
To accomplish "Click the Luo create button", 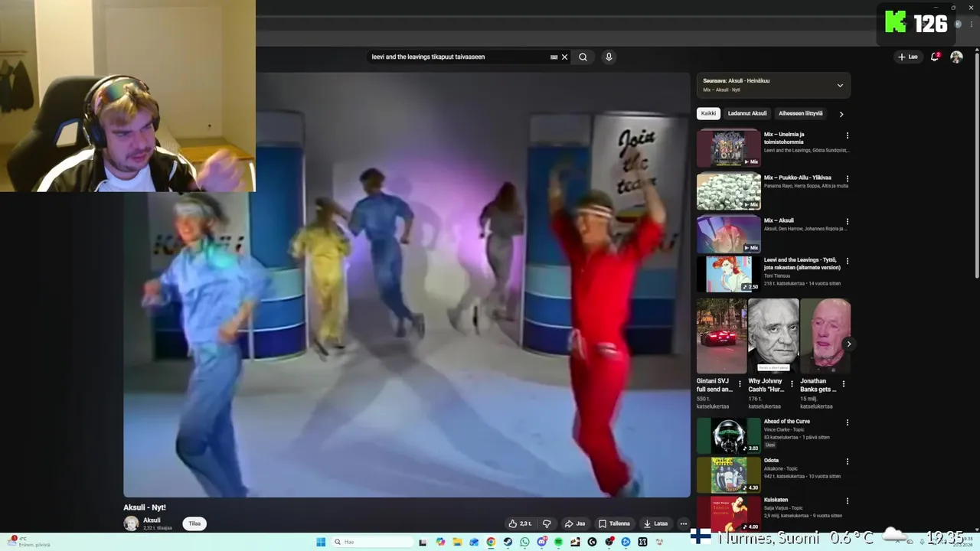I will pyautogui.click(x=908, y=57).
